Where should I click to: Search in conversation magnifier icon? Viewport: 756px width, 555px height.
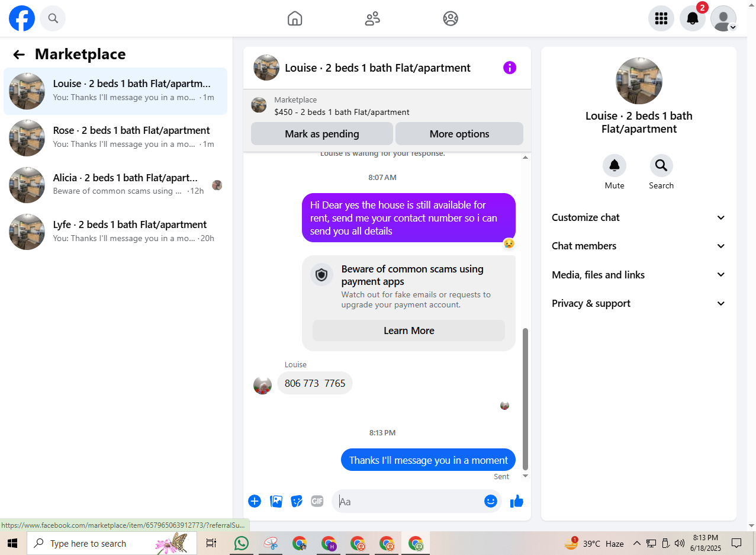661,165
